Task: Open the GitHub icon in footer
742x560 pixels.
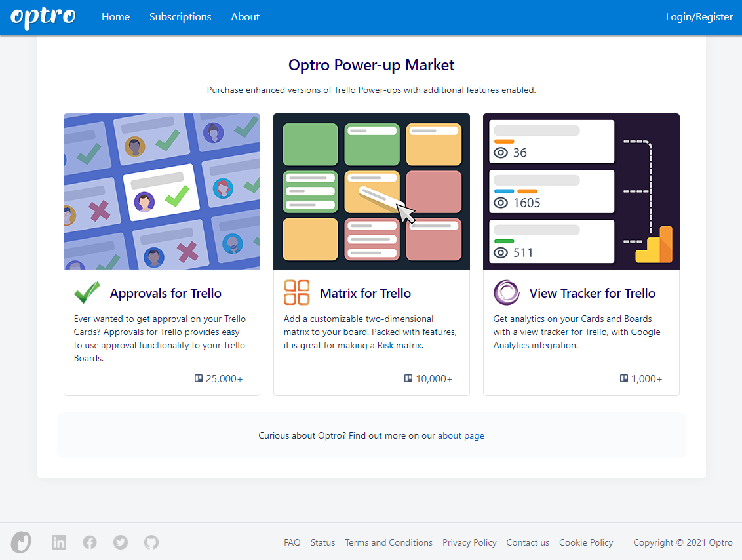Action: [x=151, y=542]
